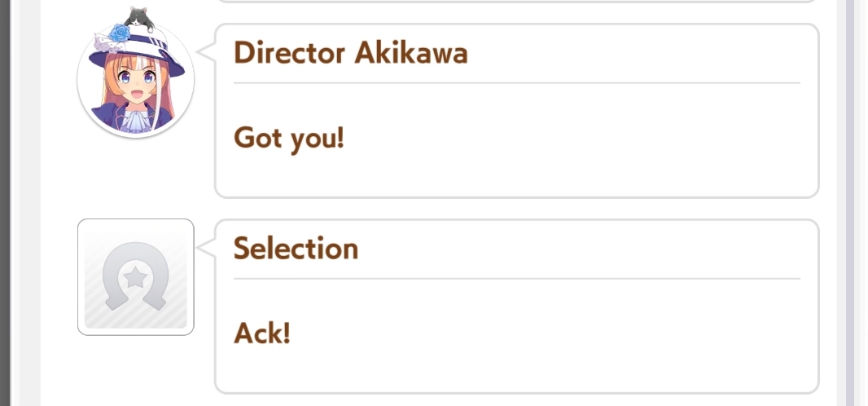
Task: Click the speech tail of Akikawa's bubble
Action: 206,51
